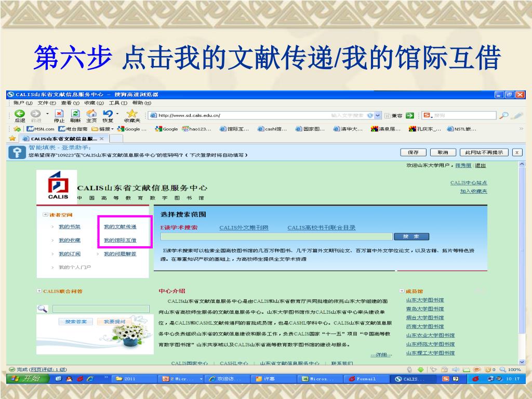
Task: Click the password helper key icon
Action: click(x=17, y=152)
